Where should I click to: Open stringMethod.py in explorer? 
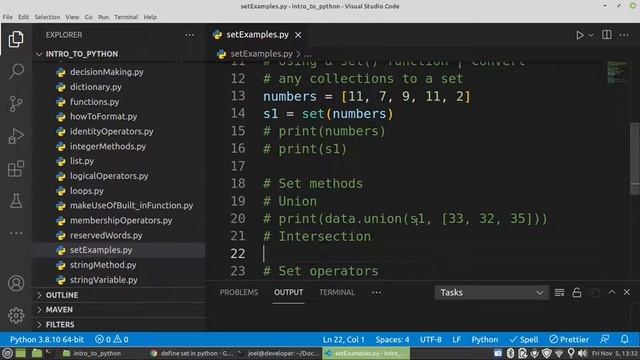point(103,265)
